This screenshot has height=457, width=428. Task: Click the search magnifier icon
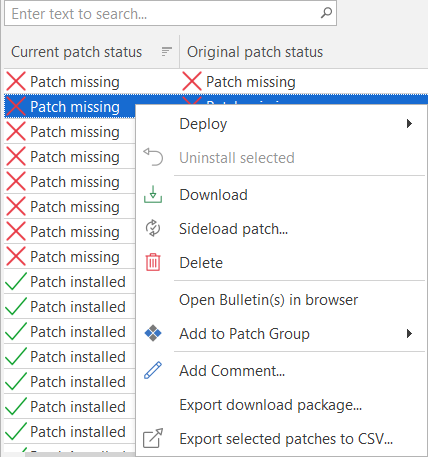(326, 13)
